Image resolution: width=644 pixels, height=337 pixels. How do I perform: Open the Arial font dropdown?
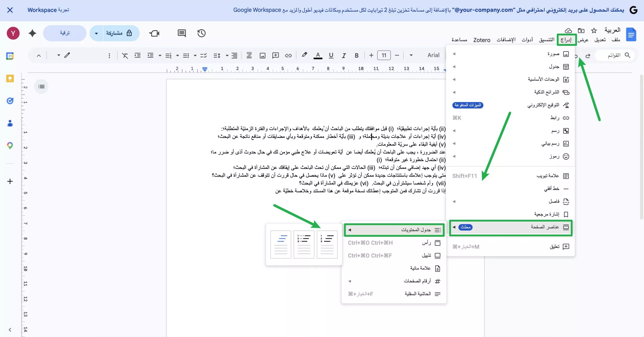(x=433, y=55)
